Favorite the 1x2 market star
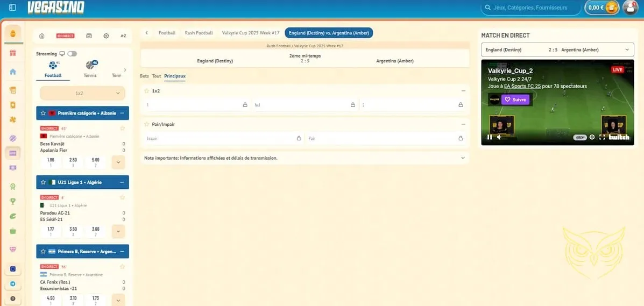This screenshot has width=644, height=306. (x=146, y=91)
